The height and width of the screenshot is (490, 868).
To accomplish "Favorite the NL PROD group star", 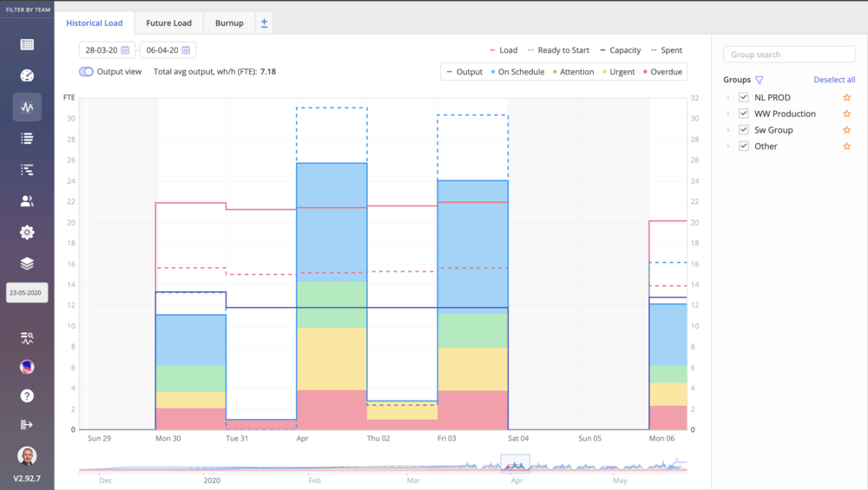I will coord(846,97).
